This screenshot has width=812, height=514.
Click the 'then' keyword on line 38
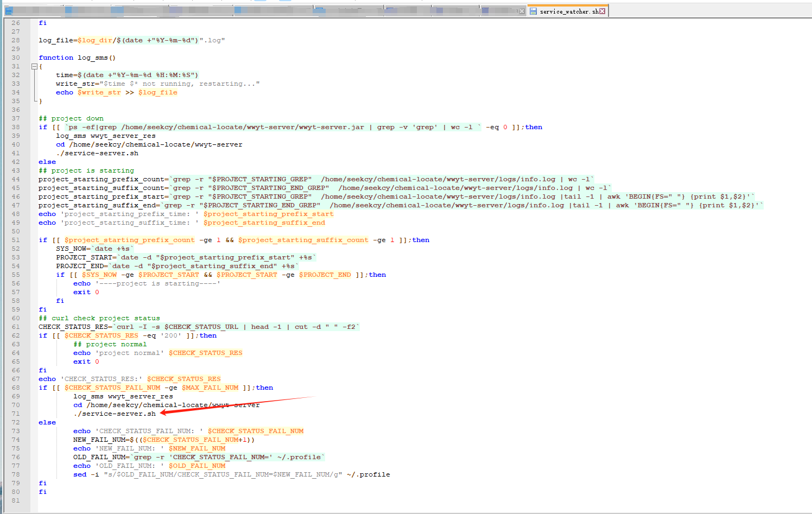pyautogui.click(x=534, y=127)
